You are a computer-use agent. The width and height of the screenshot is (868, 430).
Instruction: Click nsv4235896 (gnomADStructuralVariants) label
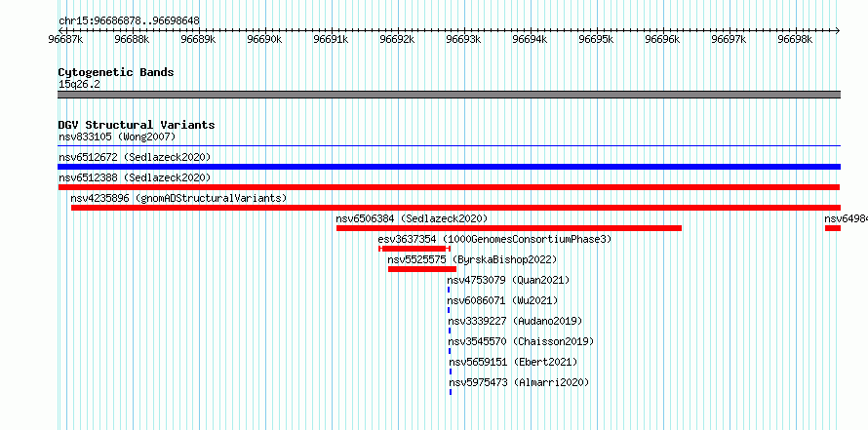point(178,198)
